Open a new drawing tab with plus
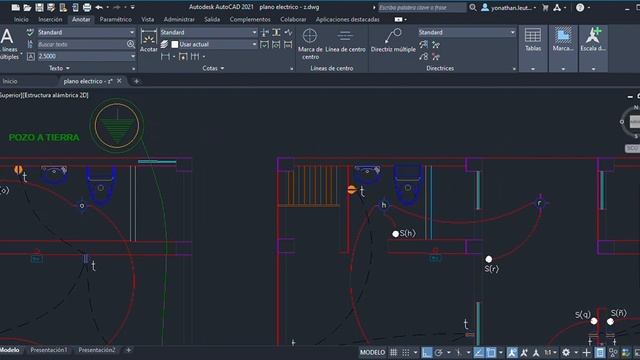This screenshot has width=640, height=360. (136, 81)
